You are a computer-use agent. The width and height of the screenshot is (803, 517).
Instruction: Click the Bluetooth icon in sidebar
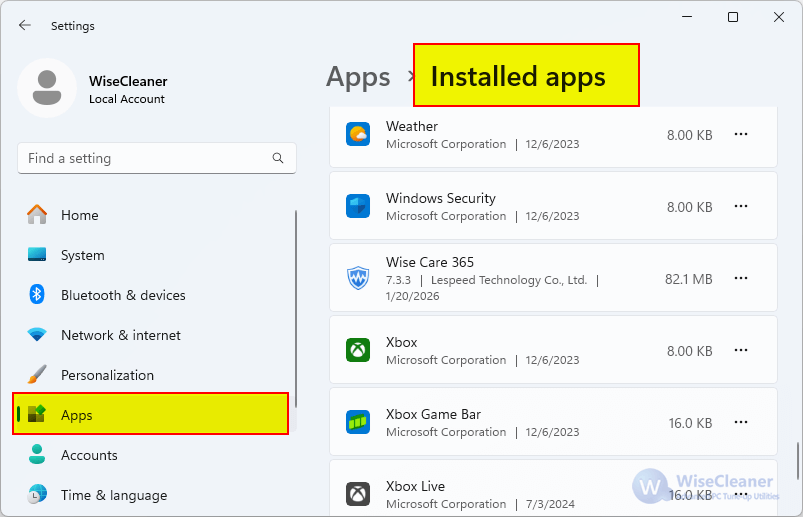pyautogui.click(x=37, y=294)
